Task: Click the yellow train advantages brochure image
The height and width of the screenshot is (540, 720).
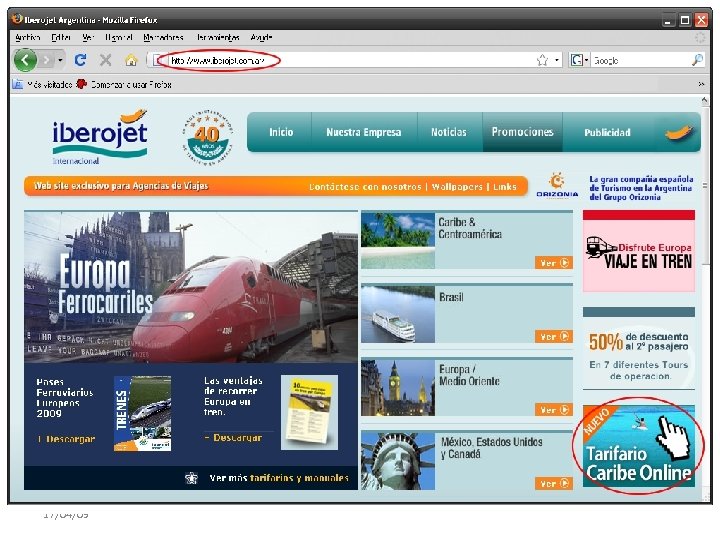Action: point(309,412)
